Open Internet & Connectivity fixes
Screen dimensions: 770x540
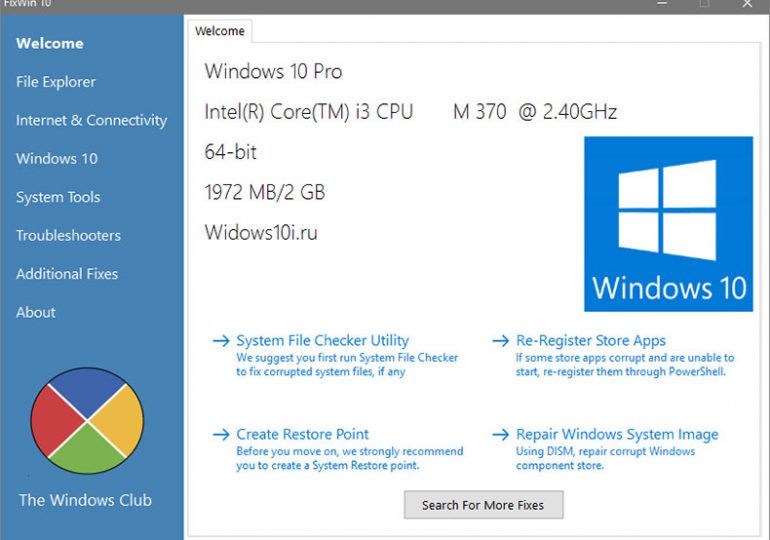point(91,120)
